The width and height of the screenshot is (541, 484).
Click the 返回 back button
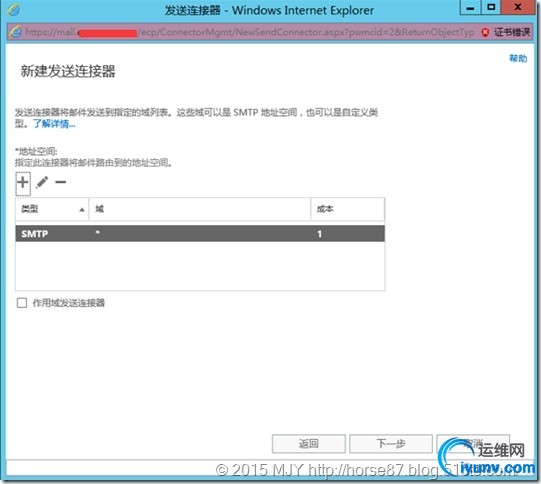(308, 444)
